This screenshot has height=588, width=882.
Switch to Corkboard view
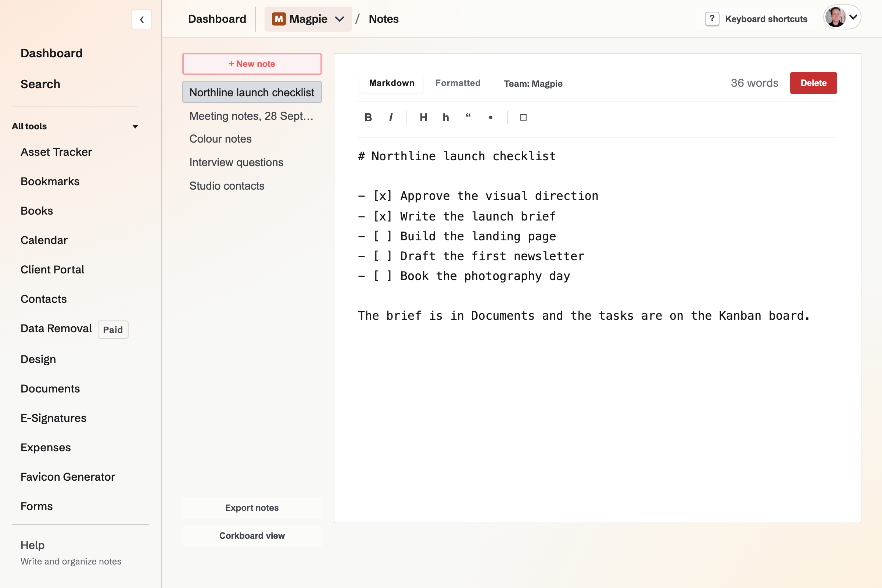coord(252,535)
